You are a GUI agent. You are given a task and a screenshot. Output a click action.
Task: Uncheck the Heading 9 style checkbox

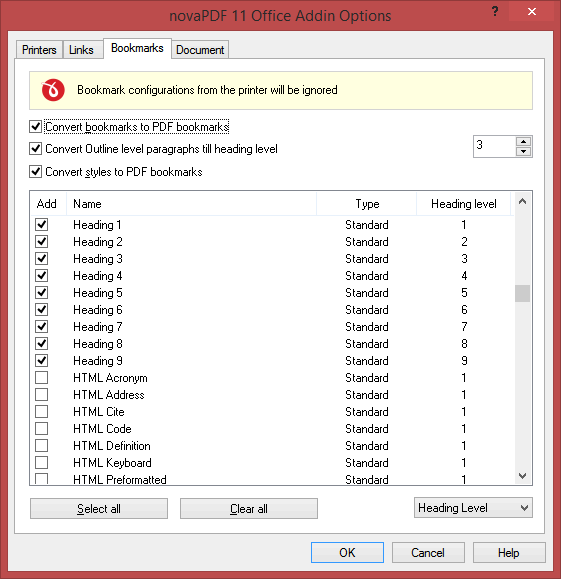(x=41, y=360)
